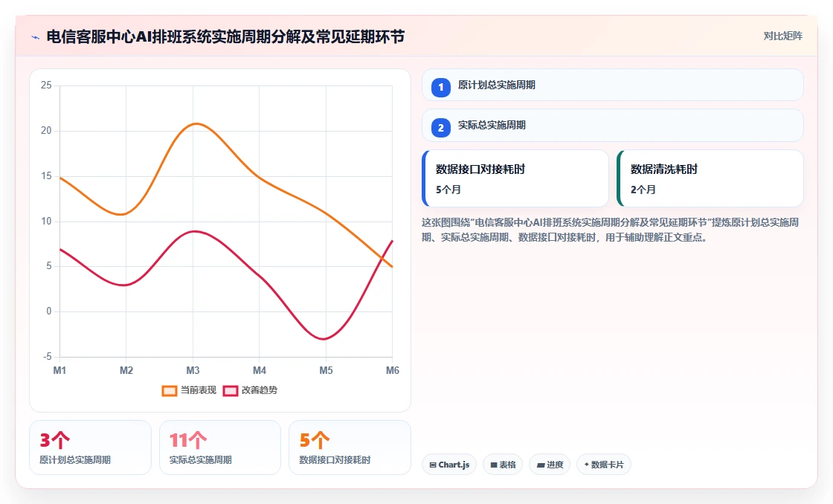Click the M1 axis label

59,371
